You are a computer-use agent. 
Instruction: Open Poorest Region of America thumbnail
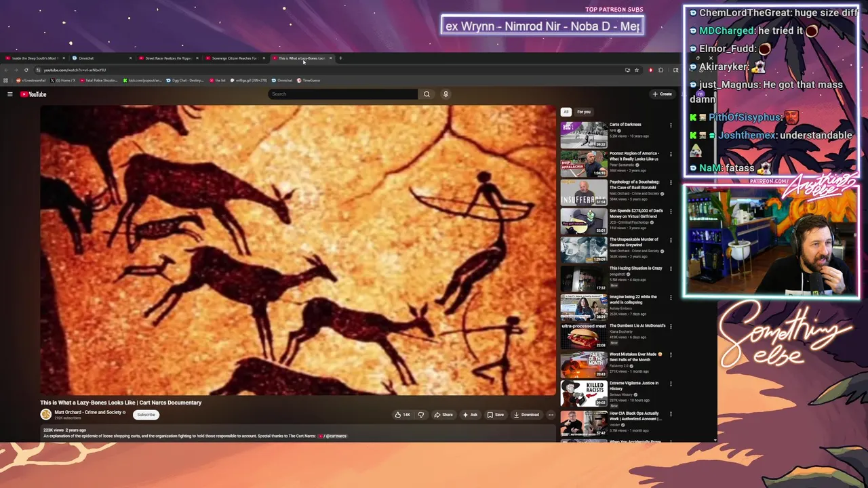click(x=584, y=163)
